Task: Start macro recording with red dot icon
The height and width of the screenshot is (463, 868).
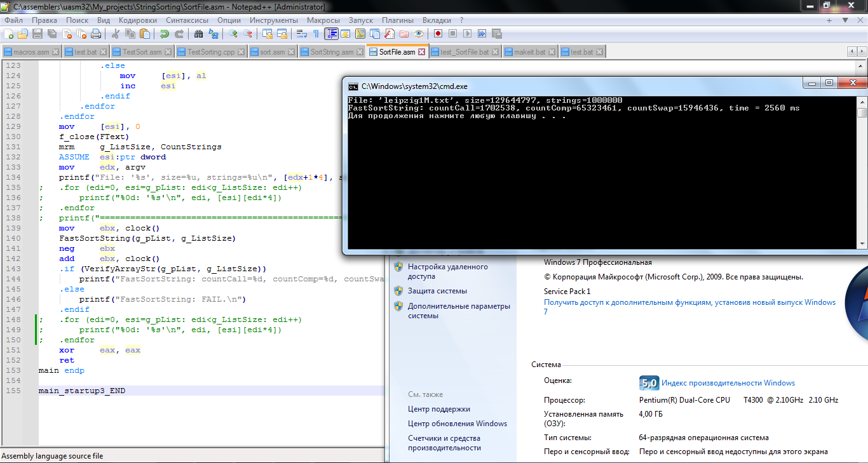Action: tap(438, 34)
